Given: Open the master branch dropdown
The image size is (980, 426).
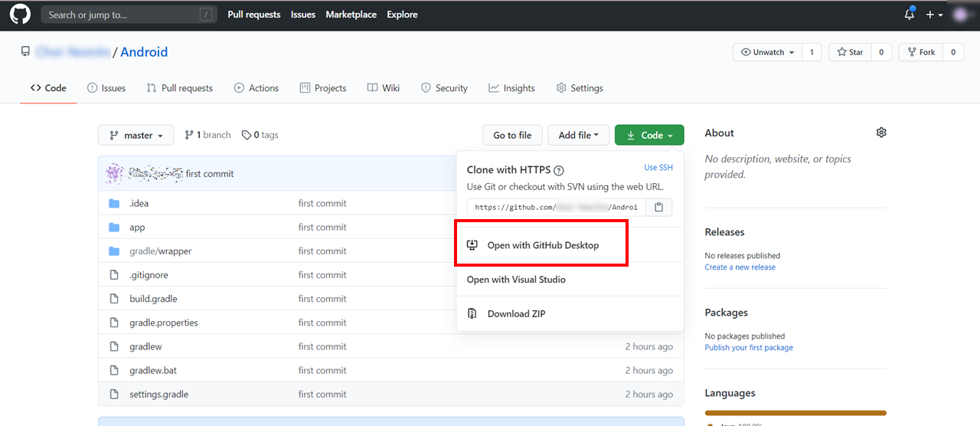Looking at the screenshot, I should [136, 135].
